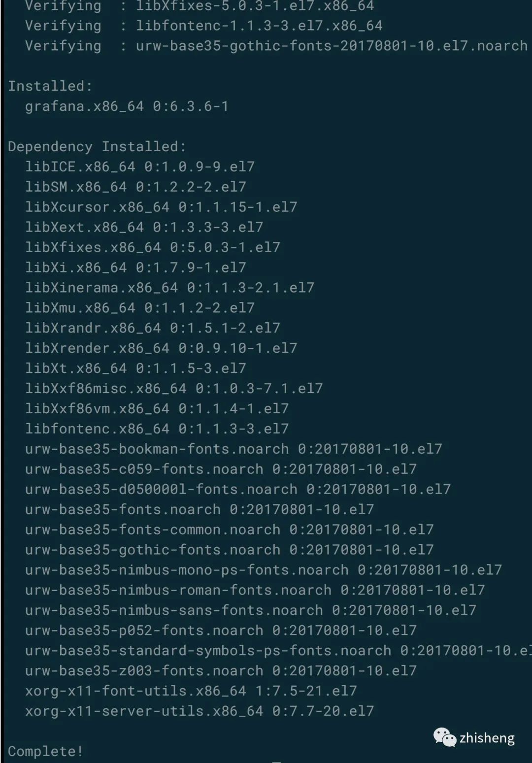This screenshot has width=532, height=763.
Task: Click the libXrender.x86_64 package line
Action: [x=161, y=348]
